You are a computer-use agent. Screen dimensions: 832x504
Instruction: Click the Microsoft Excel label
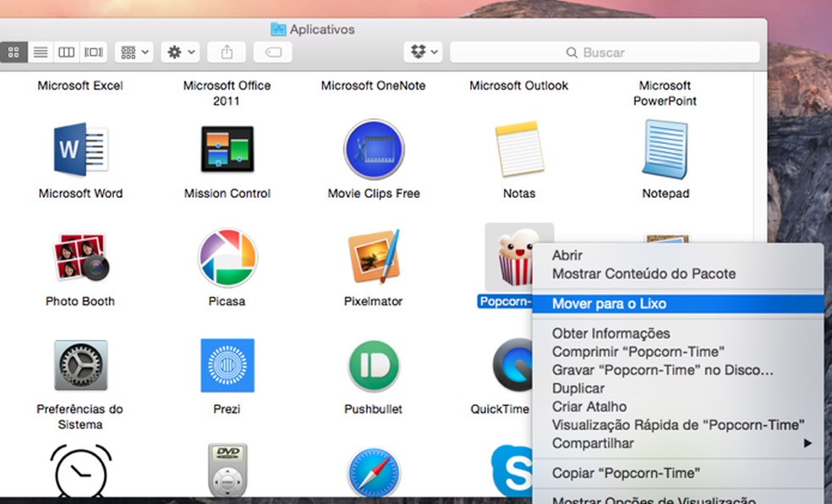pos(80,85)
